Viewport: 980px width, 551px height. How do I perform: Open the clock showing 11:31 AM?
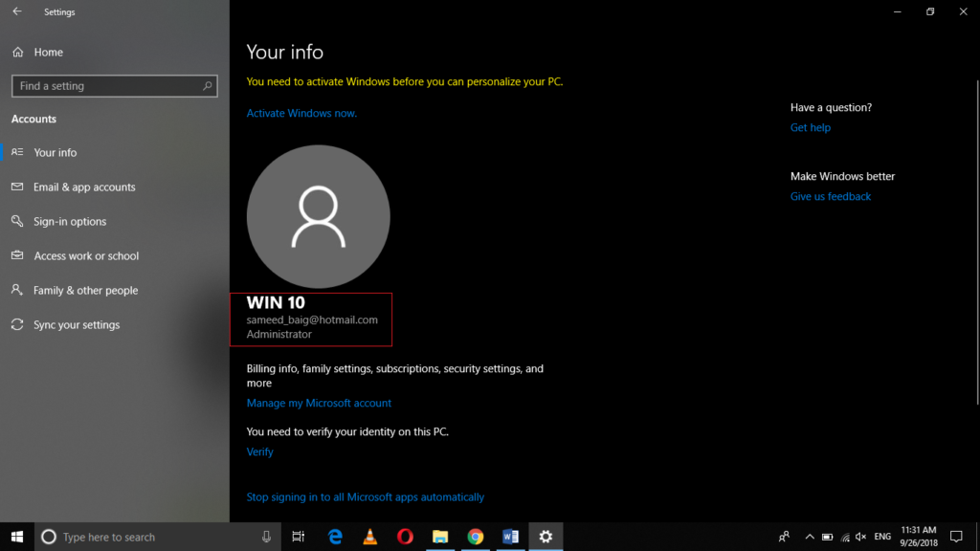tap(918, 537)
